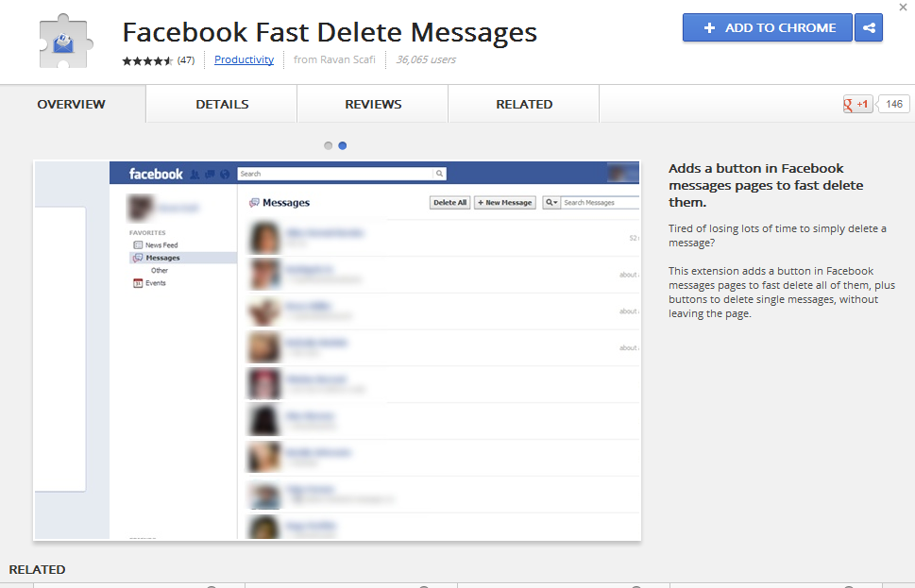Click the FAVORITES label in sidebar
Image resolution: width=915 pixels, height=588 pixels.
[x=147, y=232]
